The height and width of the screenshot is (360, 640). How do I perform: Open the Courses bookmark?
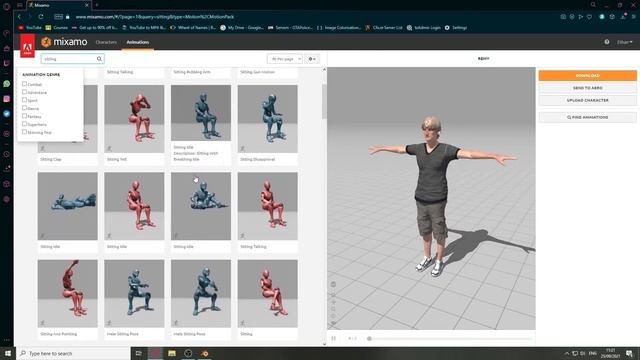click(x=57, y=28)
